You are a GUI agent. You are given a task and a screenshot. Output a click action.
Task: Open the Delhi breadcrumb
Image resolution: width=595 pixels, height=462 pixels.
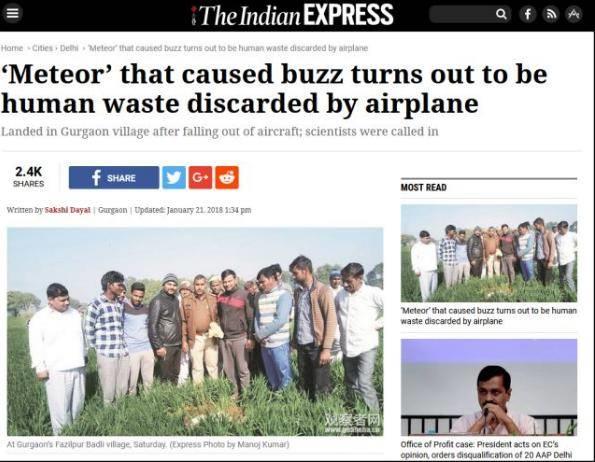coord(69,48)
